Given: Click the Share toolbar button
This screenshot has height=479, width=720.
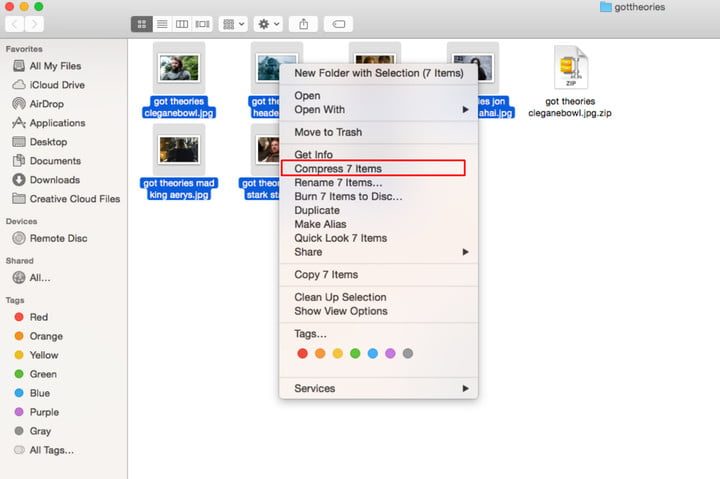Looking at the screenshot, I should point(304,23).
